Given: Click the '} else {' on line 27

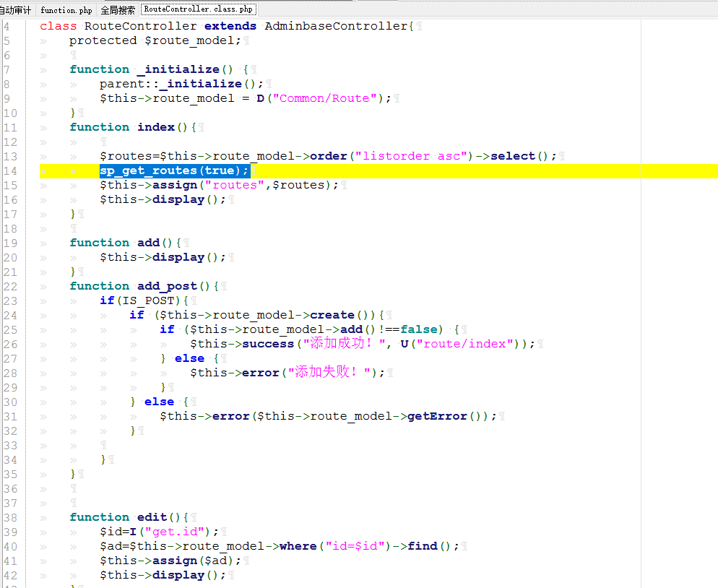Looking at the screenshot, I should pos(189,358).
